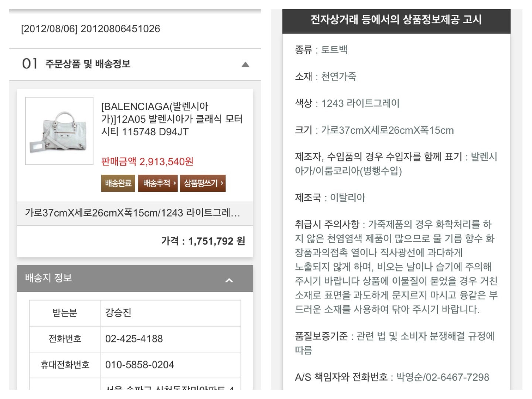Click the 전자상거래 상품정보제공 고시 header
Image resolution: width=532 pixels, height=399 pixels.
(396, 20)
